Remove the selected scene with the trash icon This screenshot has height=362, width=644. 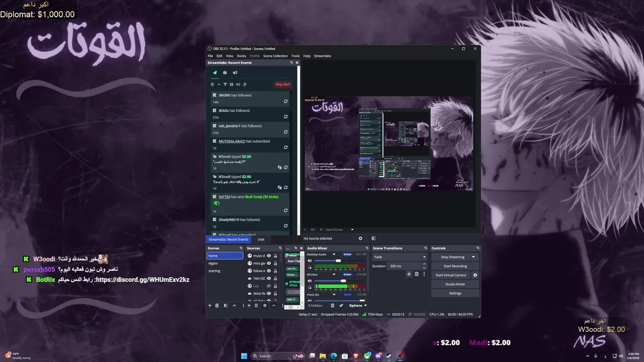pyautogui.click(x=217, y=305)
